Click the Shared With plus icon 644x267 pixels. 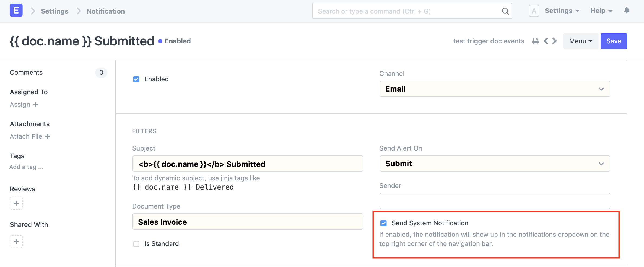click(x=16, y=242)
